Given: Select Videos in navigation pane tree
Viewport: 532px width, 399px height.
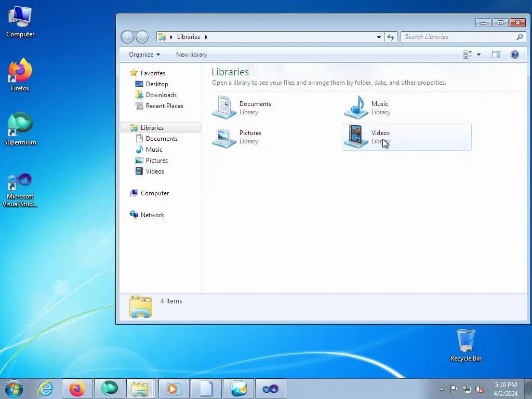Looking at the screenshot, I should (x=155, y=171).
